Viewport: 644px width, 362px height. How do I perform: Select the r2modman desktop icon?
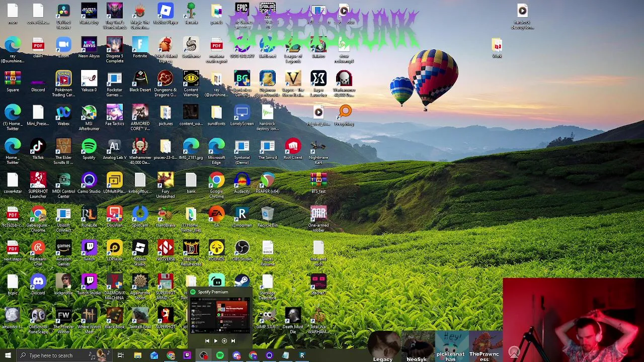point(242,217)
